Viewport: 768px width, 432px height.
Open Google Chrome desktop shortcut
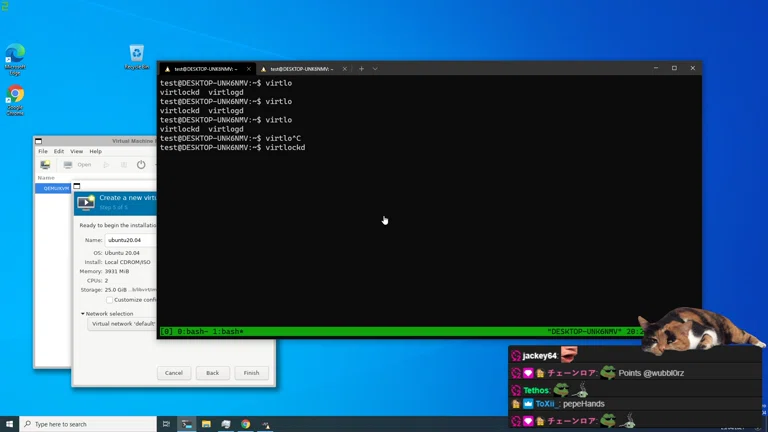click(15, 100)
